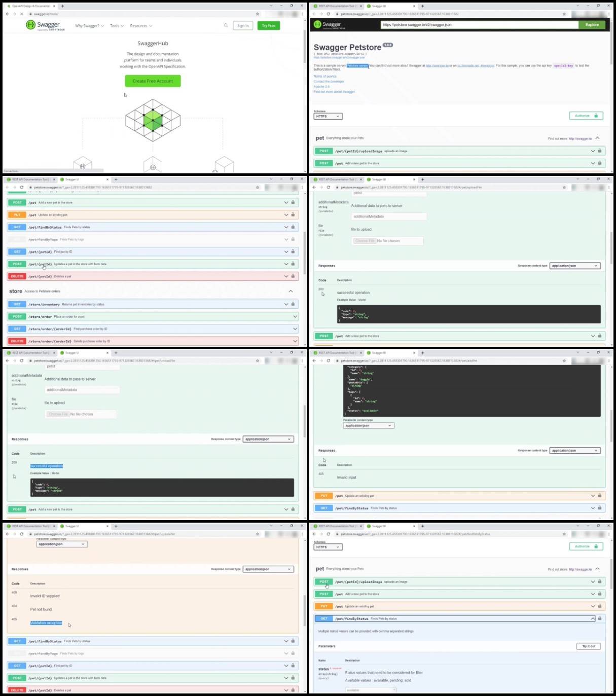Click the green Explore button
The height and width of the screenshot is (696, 616).
point(592,24)
